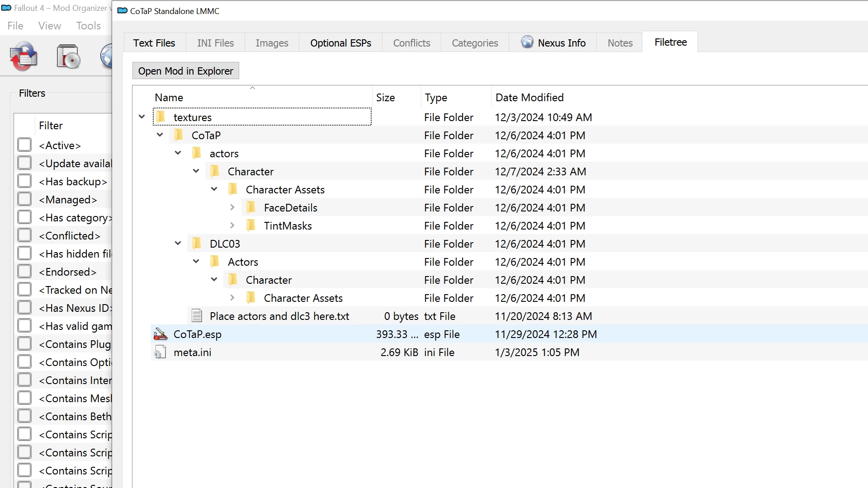Screen dimensions: 868x488
Task: Expand the FaceDetails folder
Action: pyautogui.click(x=232, y=207)
